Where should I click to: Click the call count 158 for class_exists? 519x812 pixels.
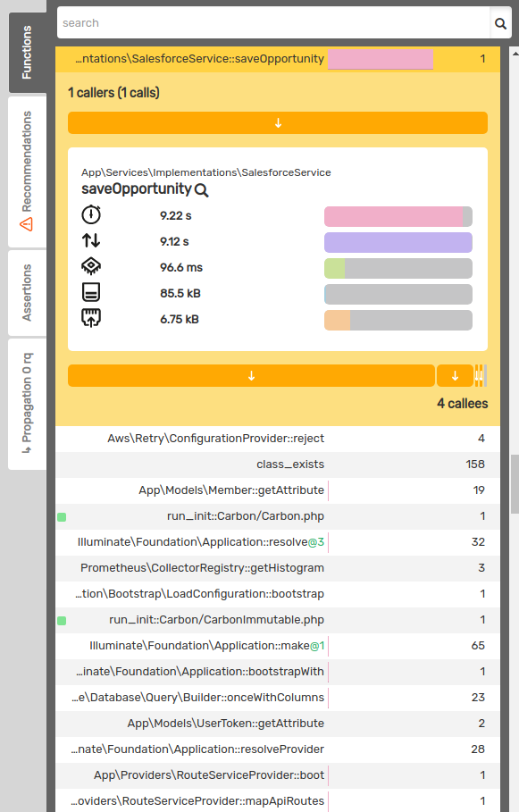coord(475,465)
